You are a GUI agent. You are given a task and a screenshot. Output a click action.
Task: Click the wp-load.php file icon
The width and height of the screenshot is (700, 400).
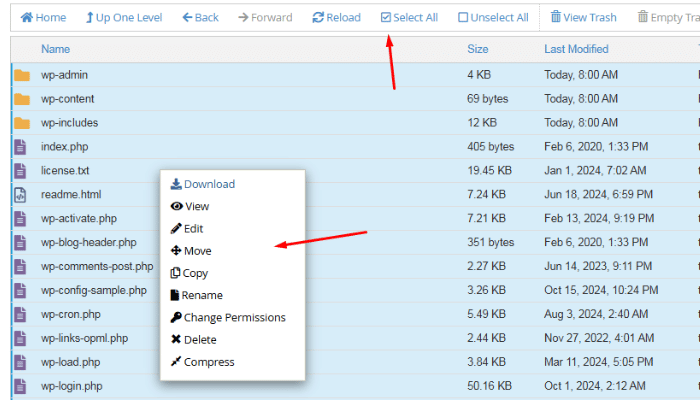coord(20,362)
